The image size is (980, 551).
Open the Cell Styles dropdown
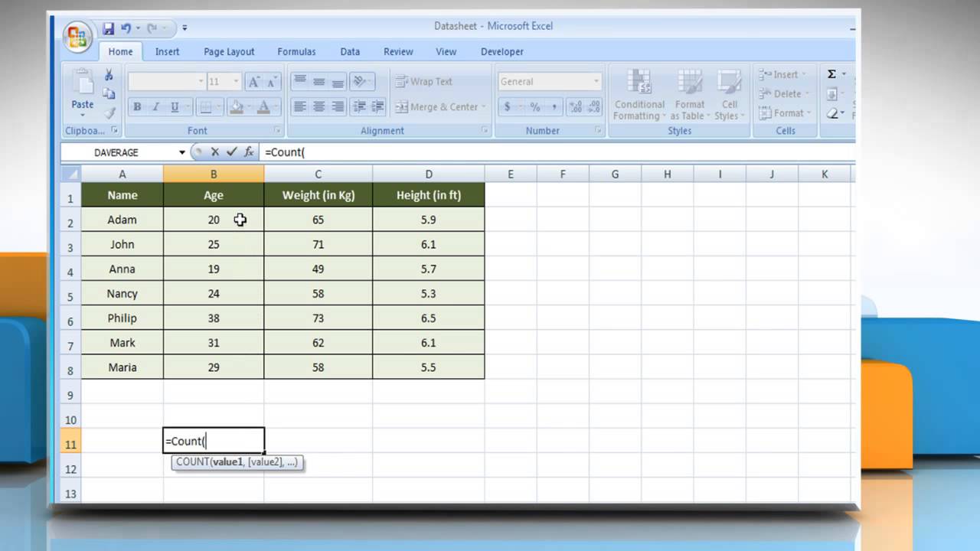[x=729, y=95]
